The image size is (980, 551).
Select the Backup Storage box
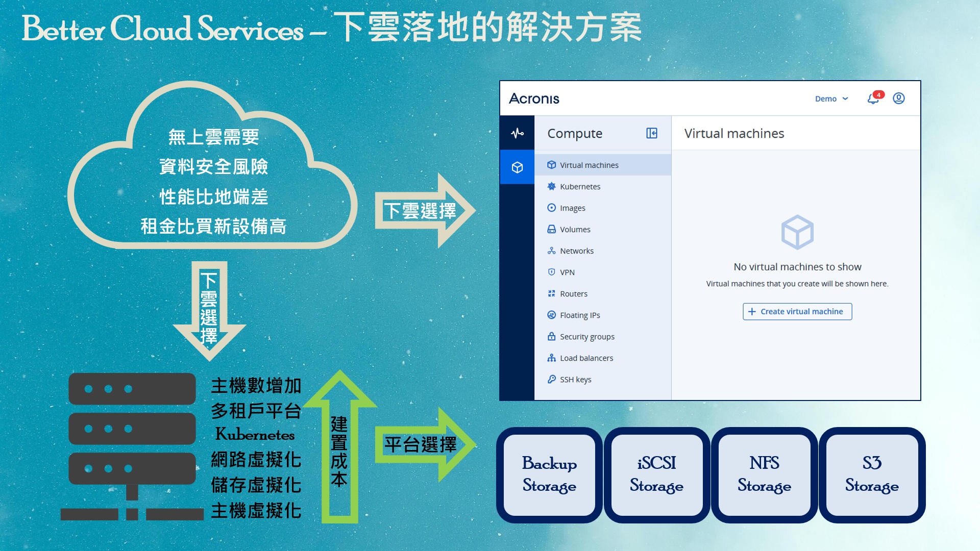[x=549, y=474]
